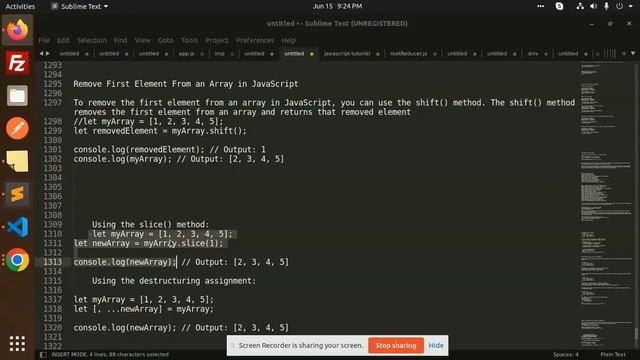Open the Goto menu

pos(166,40)
